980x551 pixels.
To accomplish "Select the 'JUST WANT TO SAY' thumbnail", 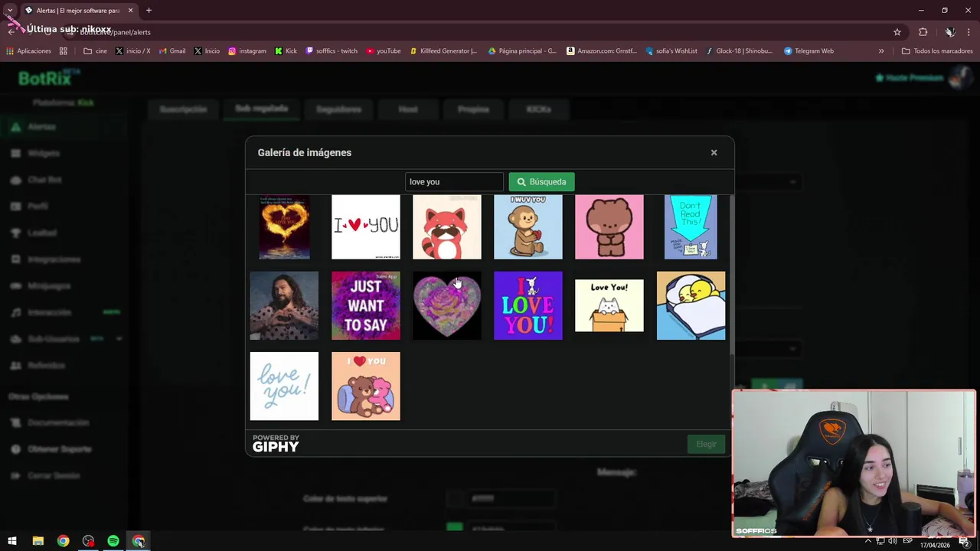I will tap(365, 305).
